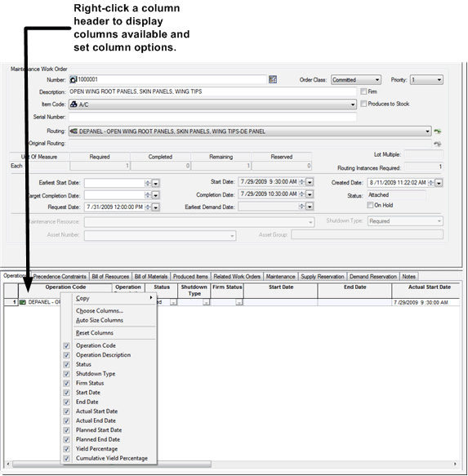Click the Serial Number field
Image resolution: width=468 pixels, height=476 pixels.
pos(212,117)
